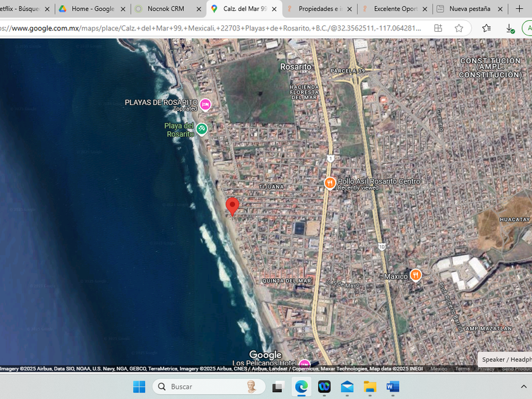The image size is (532, 399).
Task: Click the split screen icon in address bar
Action: coord(438,28)
